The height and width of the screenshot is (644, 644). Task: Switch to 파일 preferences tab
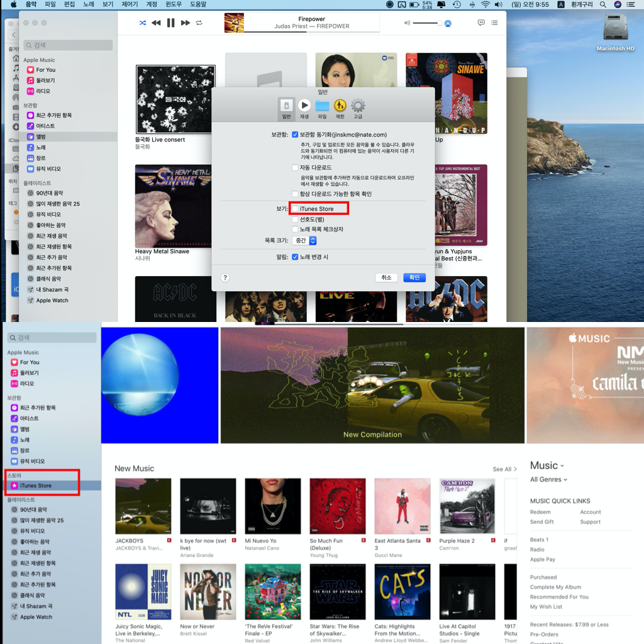tap(323, 109)
